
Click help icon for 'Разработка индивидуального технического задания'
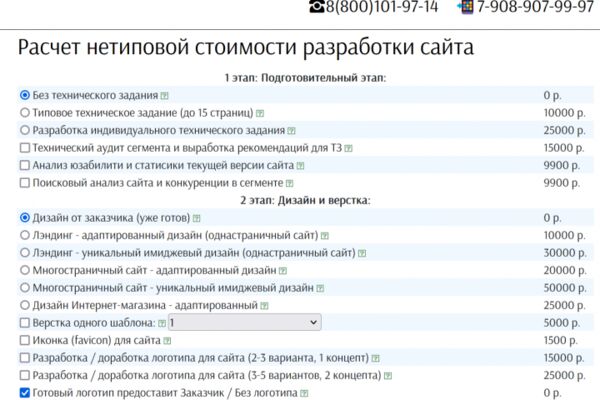(x=292, y=131)
